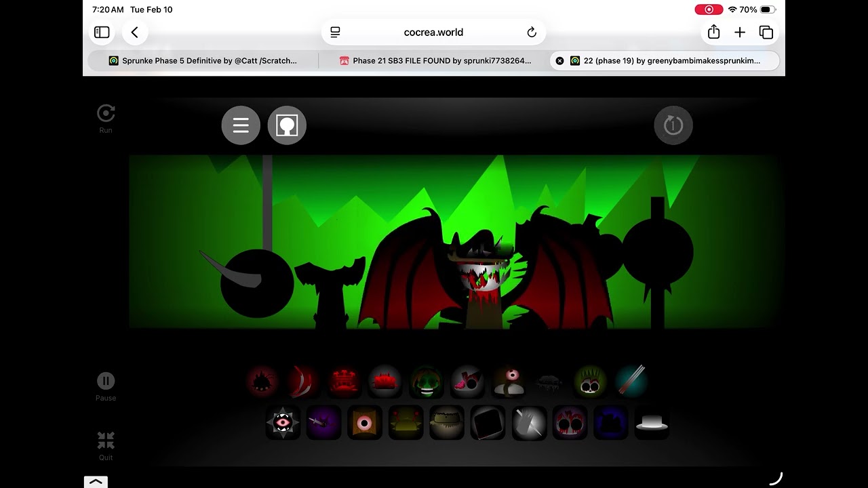Choose the spiky gray star eye icon

point(283,423)
